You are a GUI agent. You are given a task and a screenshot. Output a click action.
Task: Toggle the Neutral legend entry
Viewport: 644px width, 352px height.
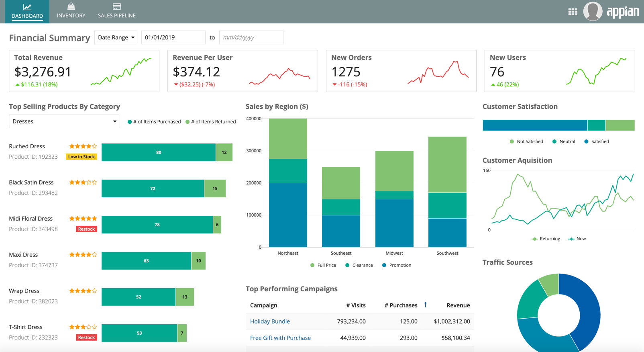564,141
